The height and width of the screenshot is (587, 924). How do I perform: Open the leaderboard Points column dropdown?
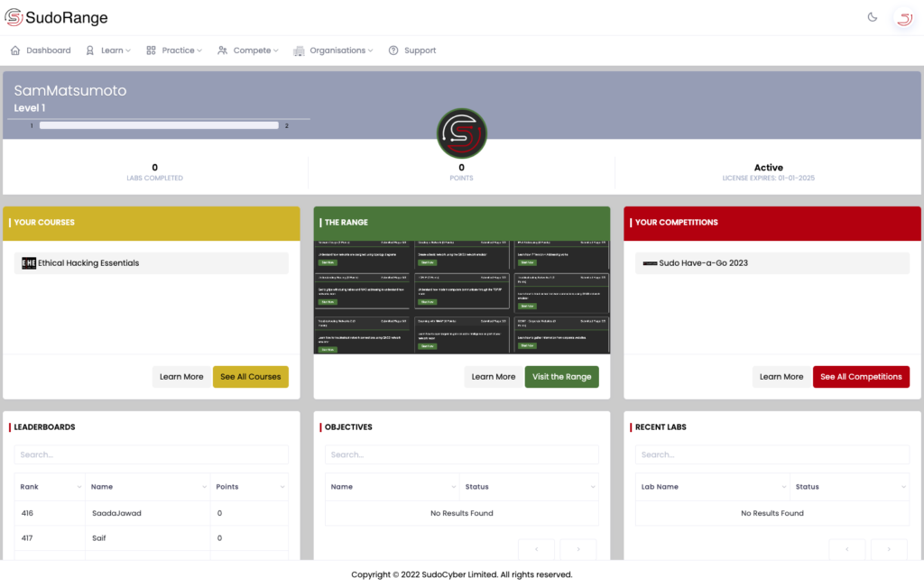(x=282, y=487)
